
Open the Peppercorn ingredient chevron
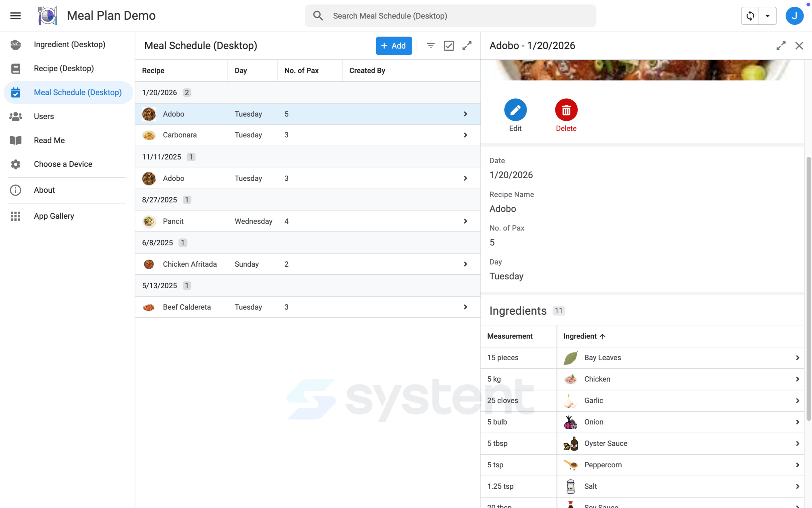click(x=798, y=465)
